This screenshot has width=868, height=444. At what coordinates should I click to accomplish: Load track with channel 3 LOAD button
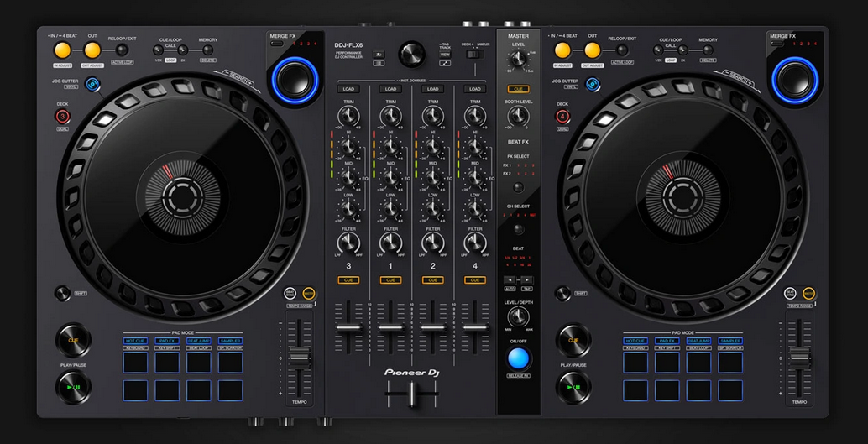(x=348, y=89)
